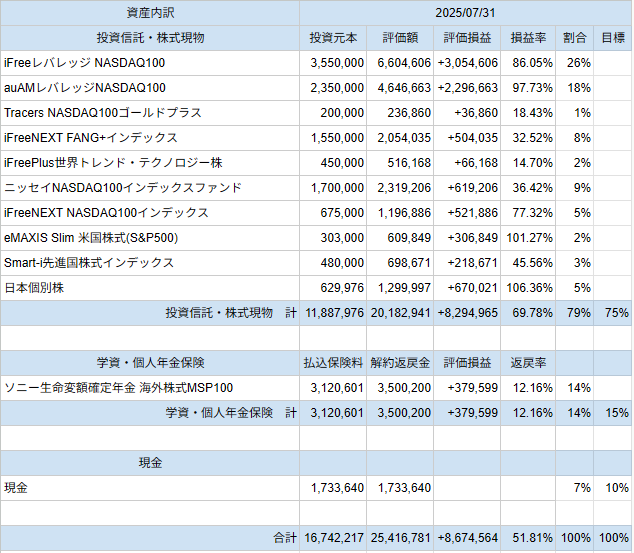
Task: Select the 75% target cell
Action: pos(613,313)
